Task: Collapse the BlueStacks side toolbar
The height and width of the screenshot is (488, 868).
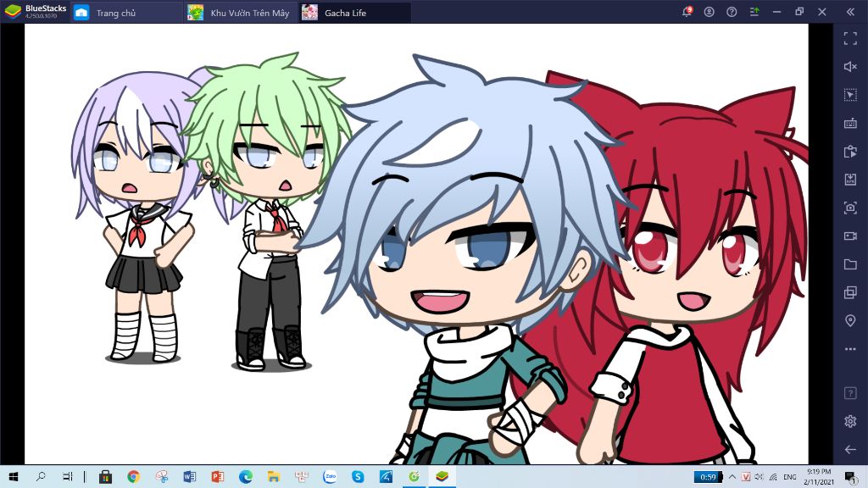Action: (x=850, y=12)
